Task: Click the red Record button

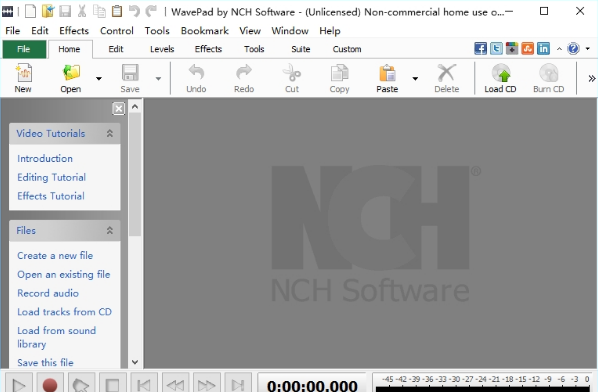Action: click(x=50, y=383)
